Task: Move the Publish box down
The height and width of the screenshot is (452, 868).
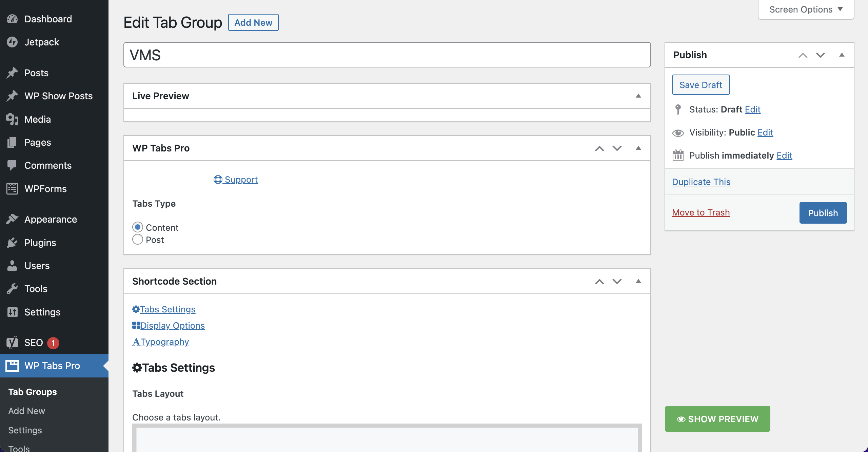Action: point(821,55)
